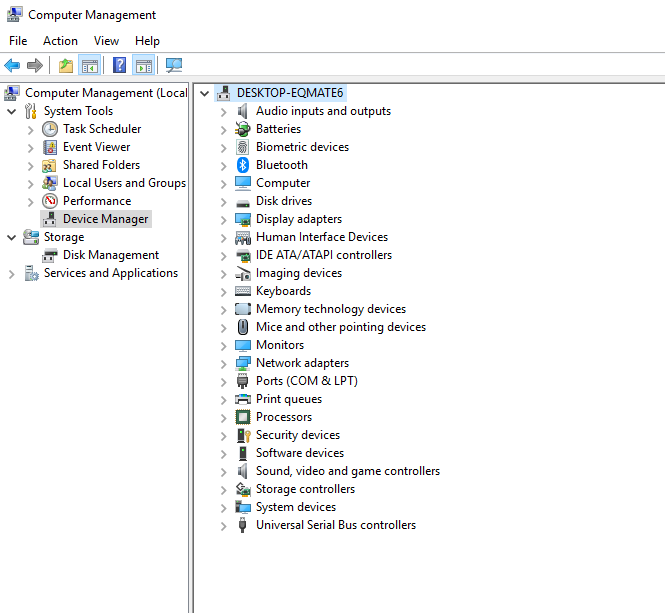Click the Audio inputs and outputs speaker icon
This screenshot has height=613, width=665.
point(243,111)
